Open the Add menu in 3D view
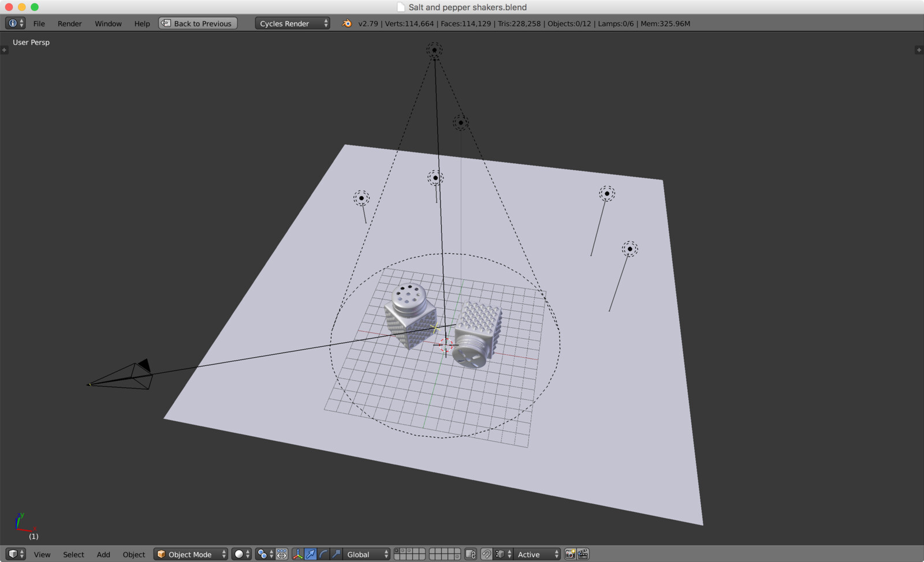924x562 pixels. pos(103,554)
